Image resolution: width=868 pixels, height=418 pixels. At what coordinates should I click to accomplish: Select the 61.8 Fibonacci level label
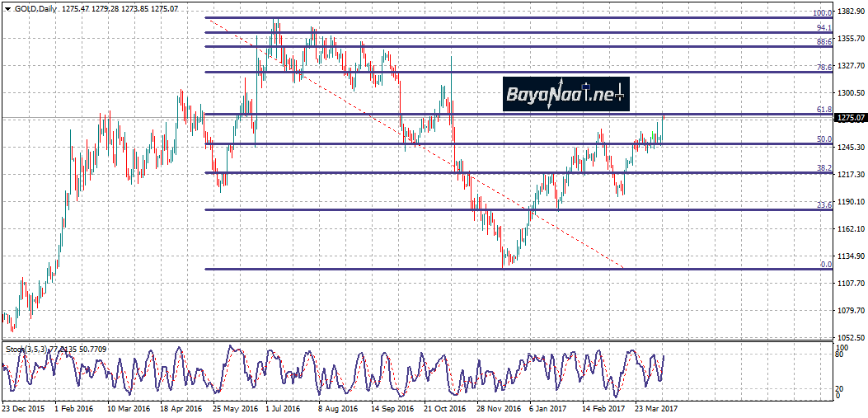pyautogui.click(x=823, y=110)
